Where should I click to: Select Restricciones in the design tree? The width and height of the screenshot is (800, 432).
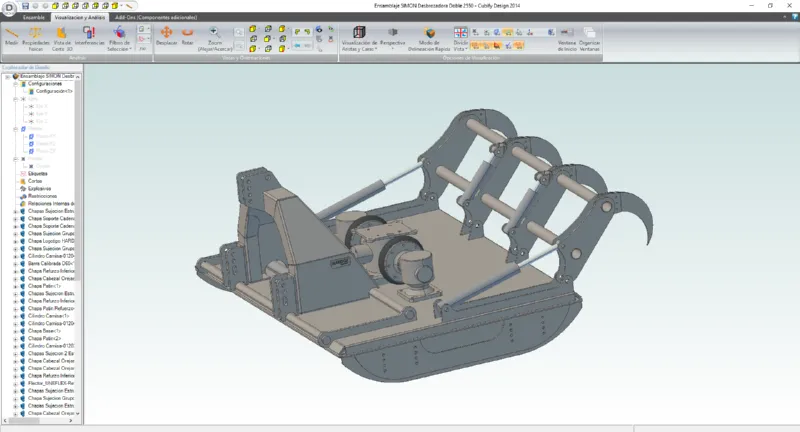pyautogui.click(x=43, y=196)
